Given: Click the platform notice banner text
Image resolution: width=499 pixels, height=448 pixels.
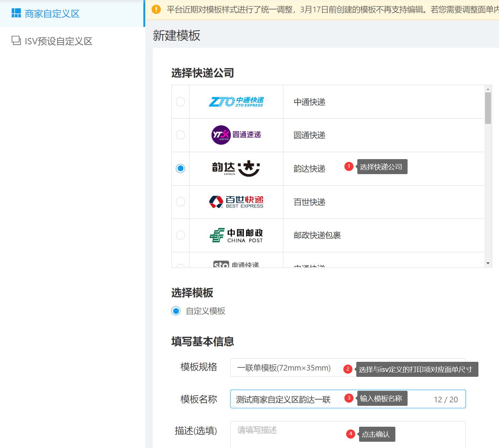Looking at the screenshot, I should click(333, 9).
